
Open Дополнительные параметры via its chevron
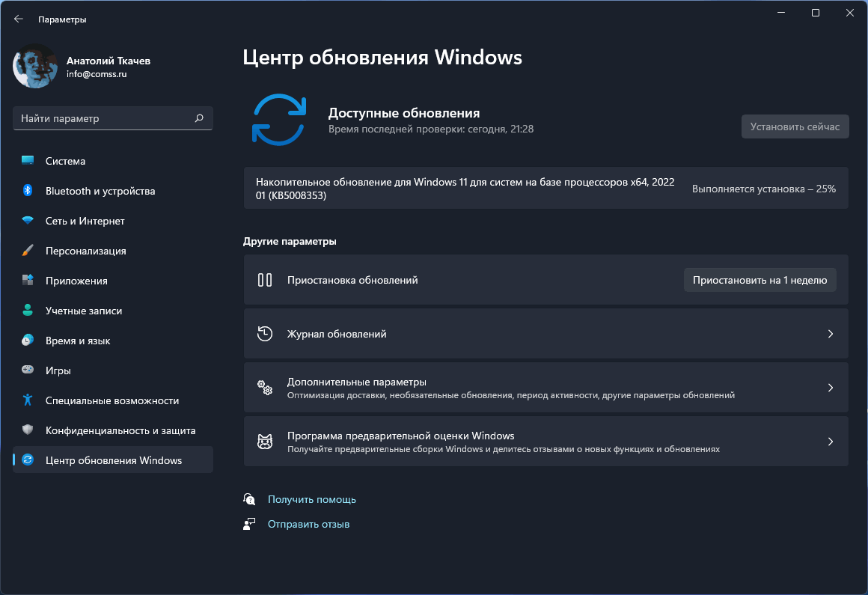click(x=830, y=387)
